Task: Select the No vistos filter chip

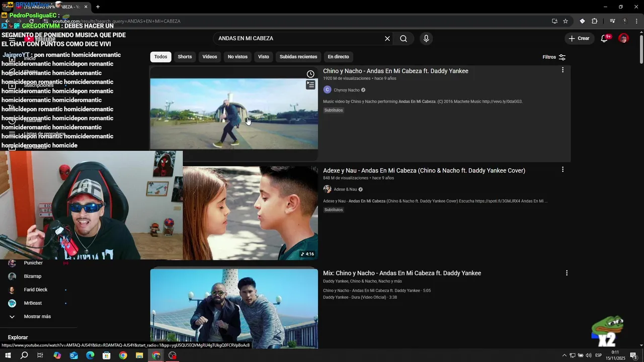Action: click(237, 57)
